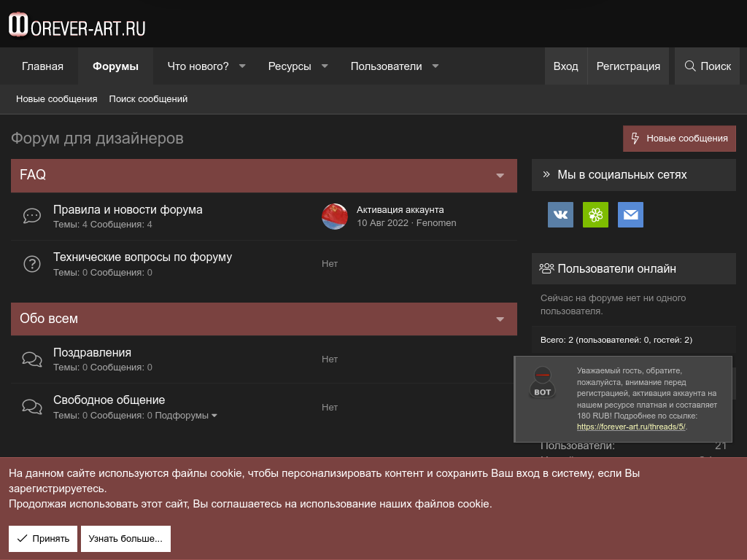Open the VK social network icon
This screenshot has height=560, width=747.
(560, 215)
